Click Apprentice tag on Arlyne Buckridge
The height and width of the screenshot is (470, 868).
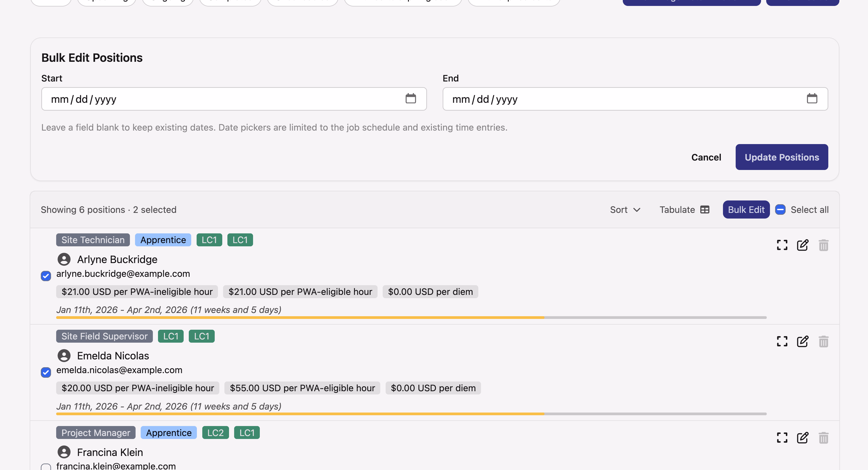click(x=163, y=240)
